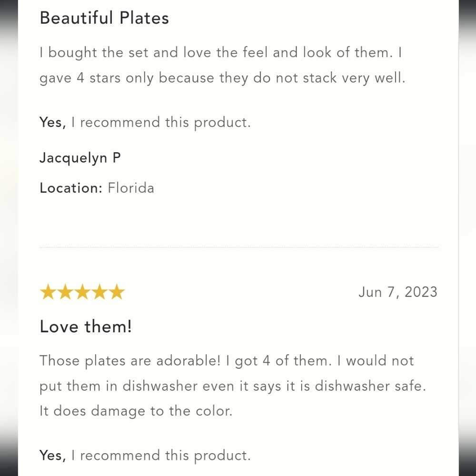The width and height of the screenshot is (476, 476).
Task: Click first 'Yes, I recommend this product' line
Action: [145, 123]
